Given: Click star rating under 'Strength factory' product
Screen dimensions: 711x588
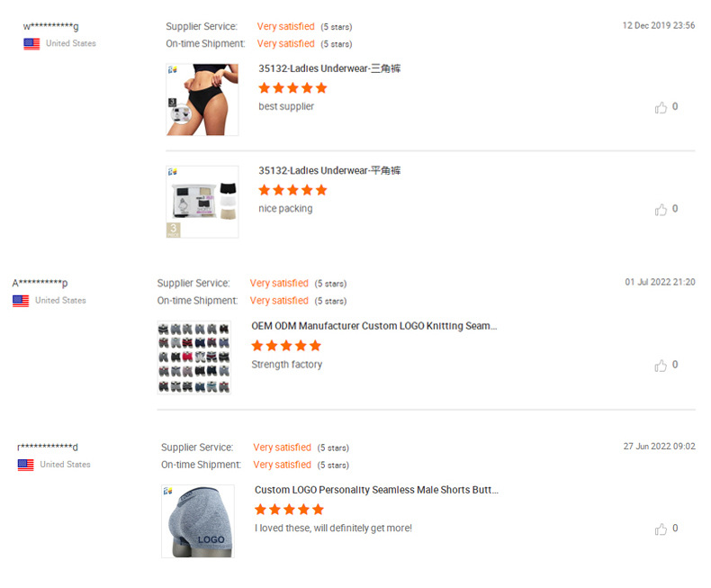Looking at the screenshot, I should [x=286, y=346].
